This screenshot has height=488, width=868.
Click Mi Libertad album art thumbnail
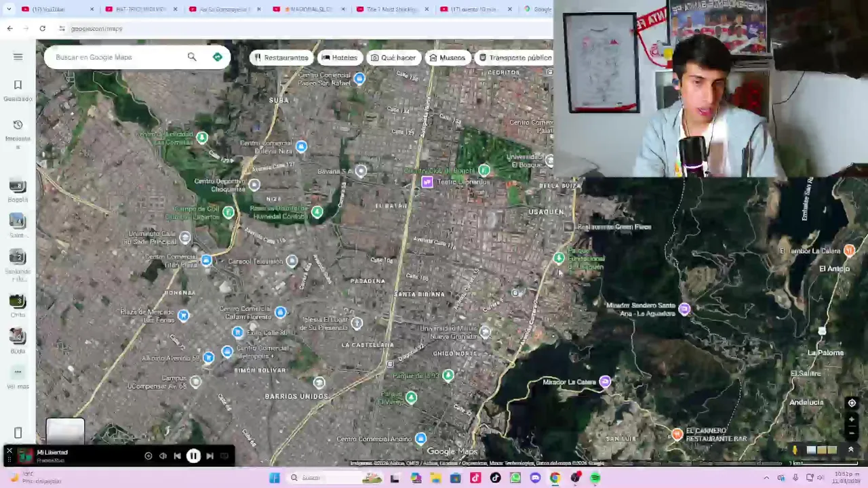tap(25, 455)
